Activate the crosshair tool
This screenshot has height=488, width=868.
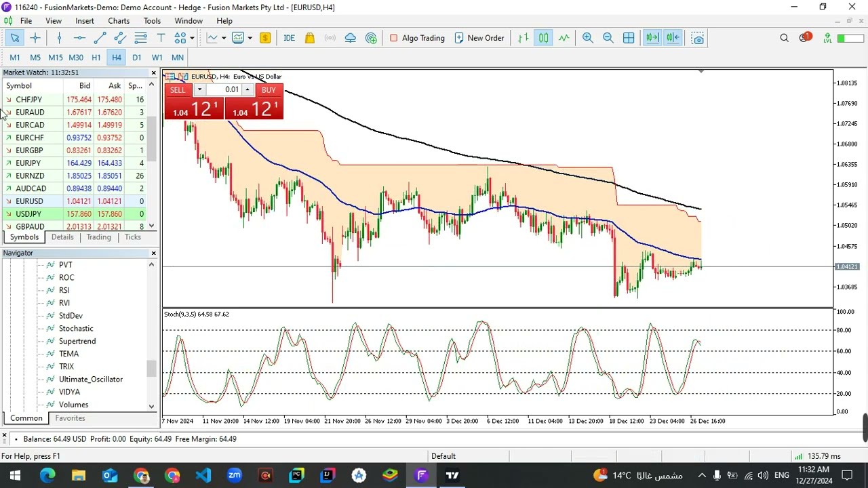point(35,38)
